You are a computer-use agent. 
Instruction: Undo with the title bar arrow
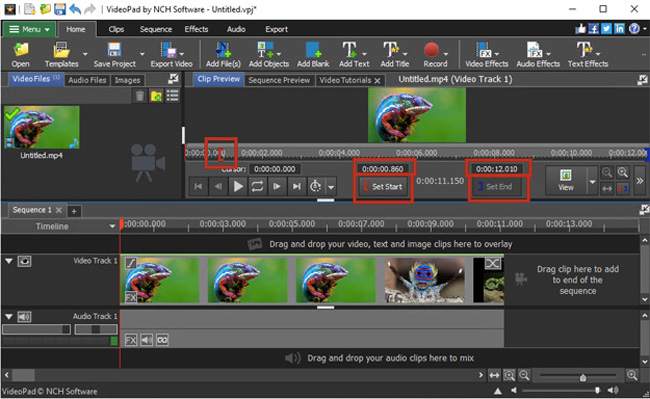75,9
